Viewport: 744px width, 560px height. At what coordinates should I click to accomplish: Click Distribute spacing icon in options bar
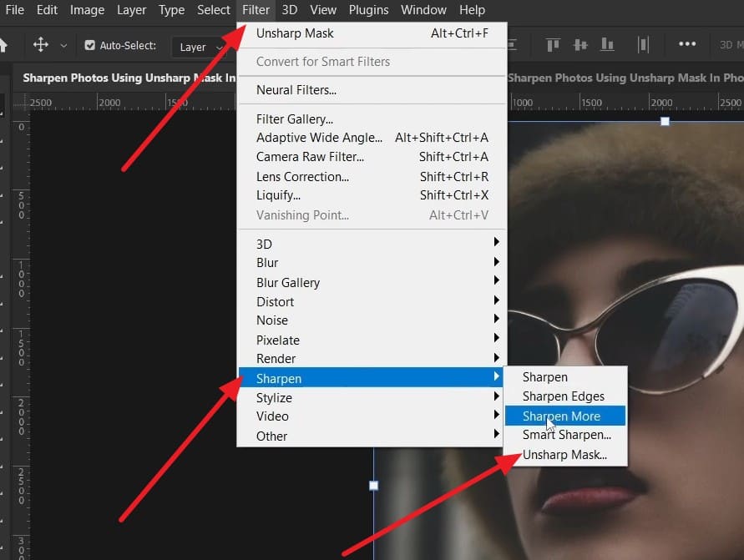pyautogui.click(x=643, y=45)
